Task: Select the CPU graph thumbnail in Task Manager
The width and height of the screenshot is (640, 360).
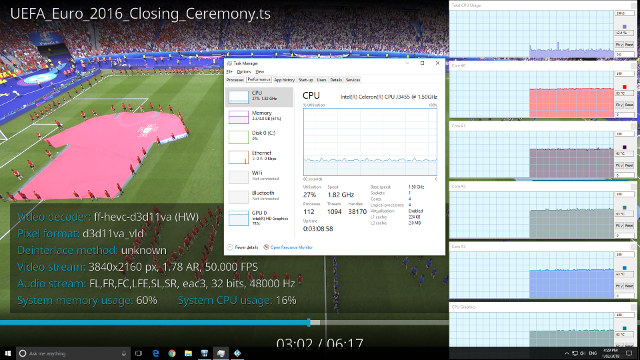Action: (238, 97)
